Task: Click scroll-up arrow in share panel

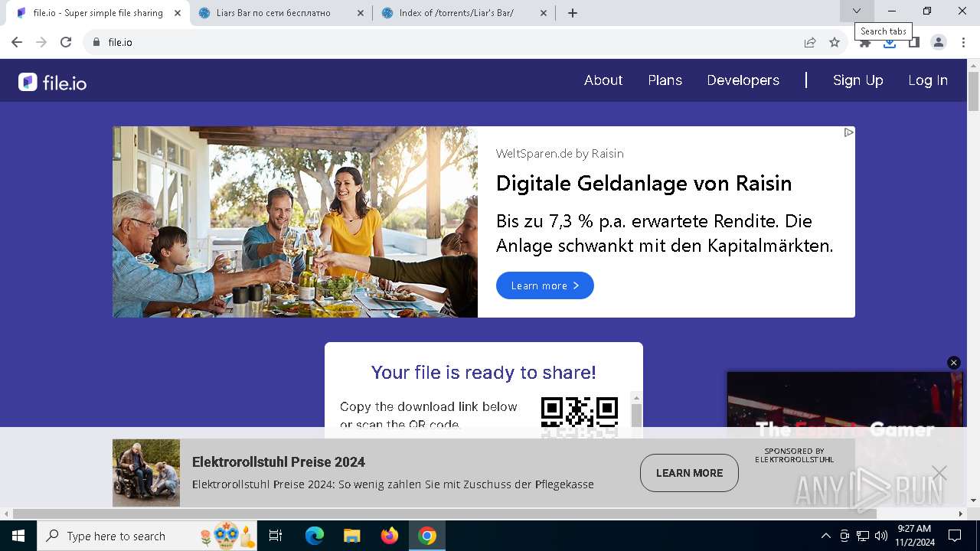Action: point(636,398)
